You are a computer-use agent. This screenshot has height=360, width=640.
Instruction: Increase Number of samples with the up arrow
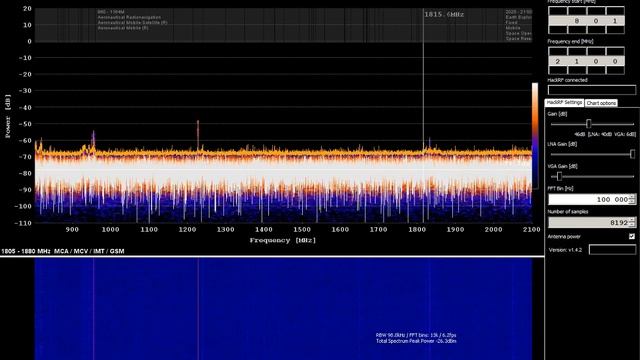coord(632,220)
